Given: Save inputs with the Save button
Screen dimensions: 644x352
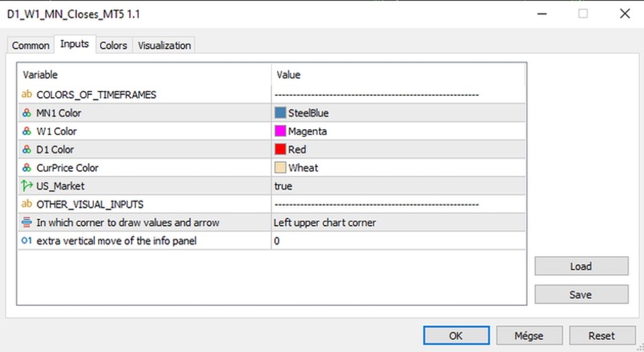Looking at the screenshot, I should [x=581, y=294].
